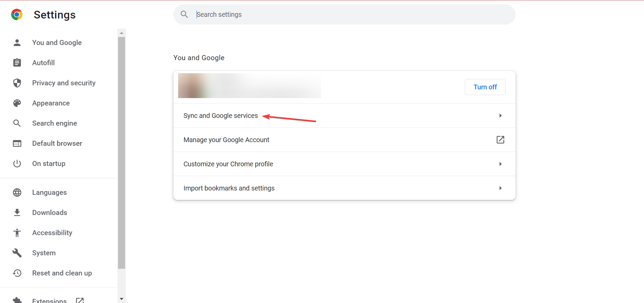Click the magnifier icon for Search engine
This screenshot has width=644, height=303.
coord(17,123)
